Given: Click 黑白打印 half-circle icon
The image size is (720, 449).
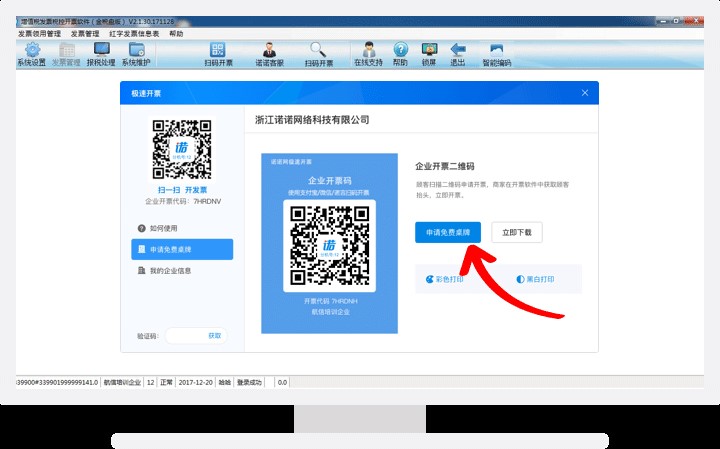Looking at the screenshot, I should (x=520, y=279).
